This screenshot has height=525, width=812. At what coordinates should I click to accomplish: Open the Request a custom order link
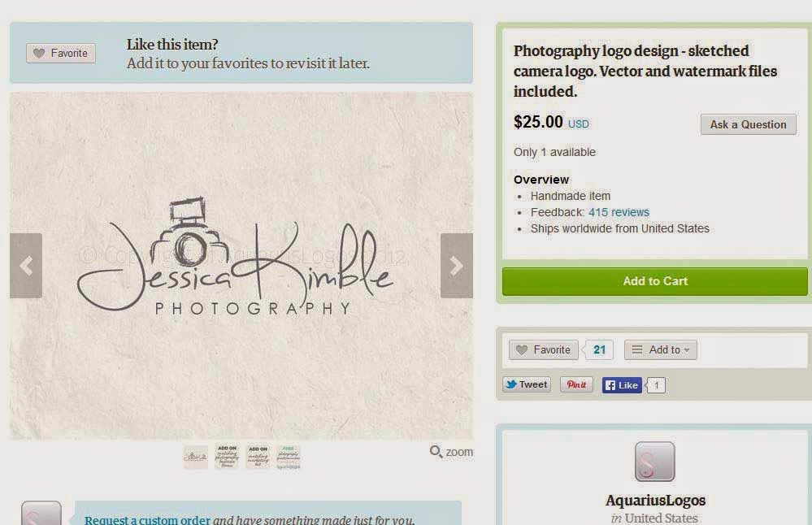[x=148, y=519]
